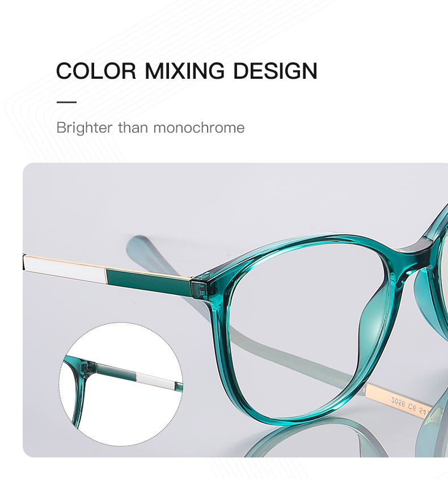Click the green section inside the circular inset
Screen dimensions: 448x479
tap(116, 371)
